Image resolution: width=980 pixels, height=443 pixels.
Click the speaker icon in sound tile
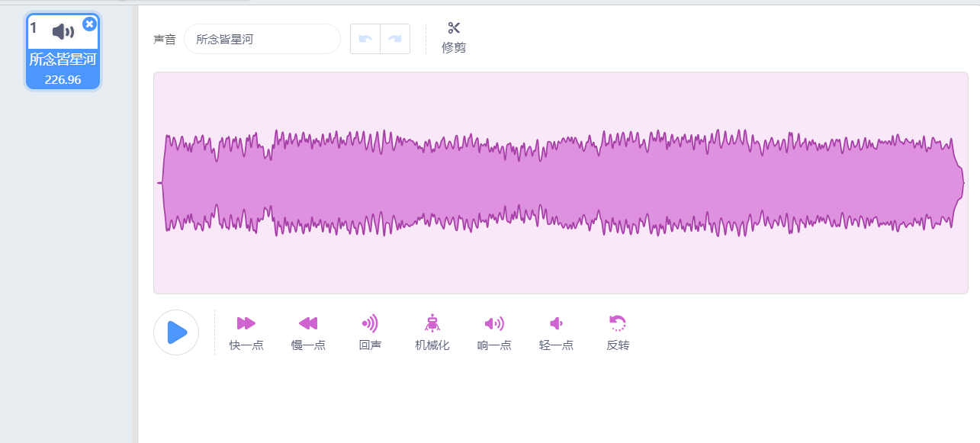(x=63, y=31)
